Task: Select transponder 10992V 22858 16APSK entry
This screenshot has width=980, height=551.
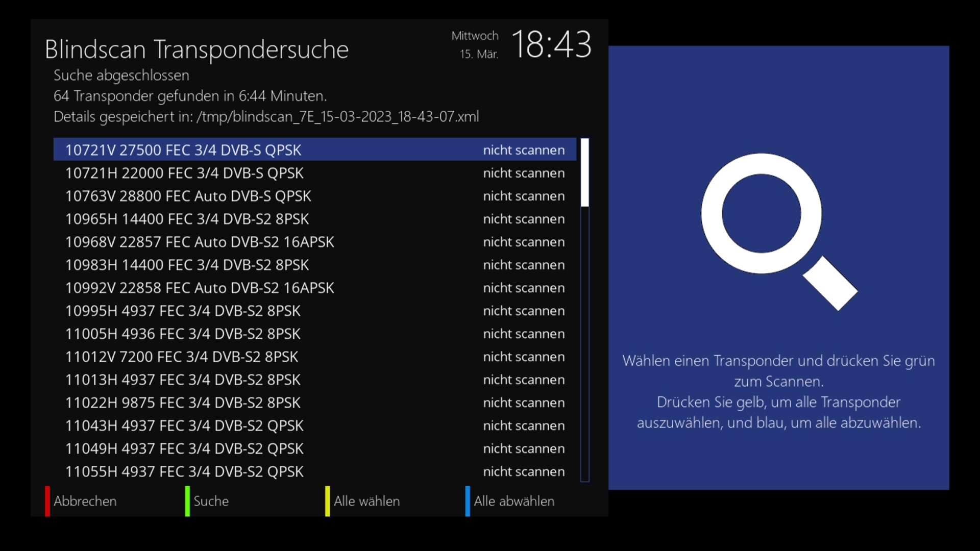Action: pyautogui.click(x=315, y=288)
